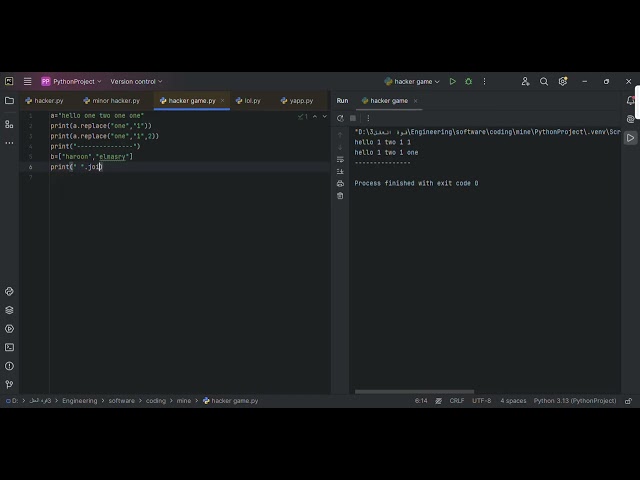This screenshot has height=480, width=640.
Task: Toggle read-only lock in status bar
Action: point(629,401)
